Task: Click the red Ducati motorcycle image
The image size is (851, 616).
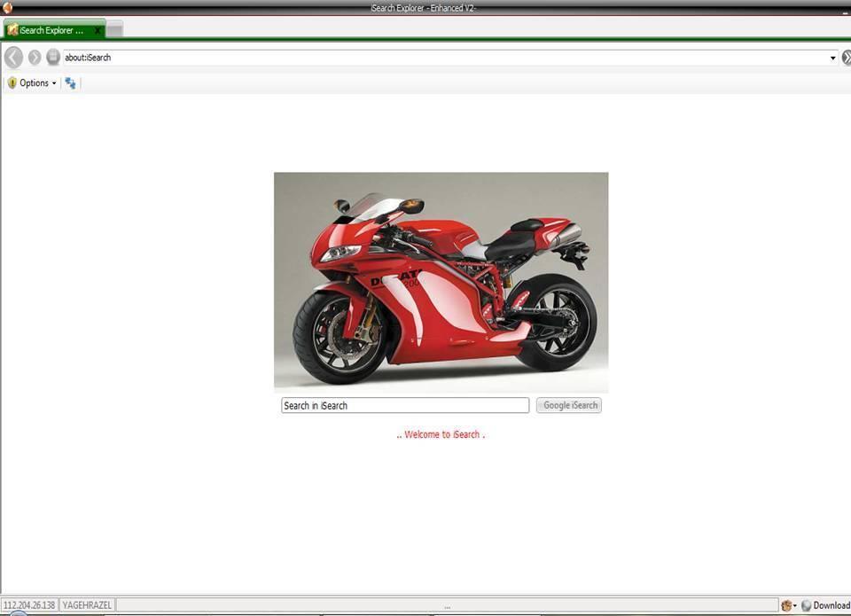Action: pyautogui.click(x=441, y=282)
